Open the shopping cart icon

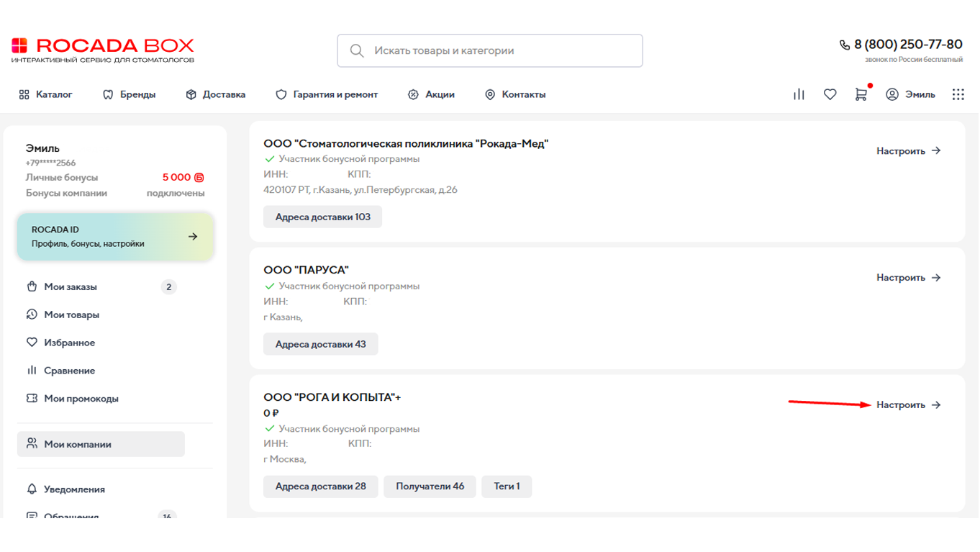tap(861, 94)
